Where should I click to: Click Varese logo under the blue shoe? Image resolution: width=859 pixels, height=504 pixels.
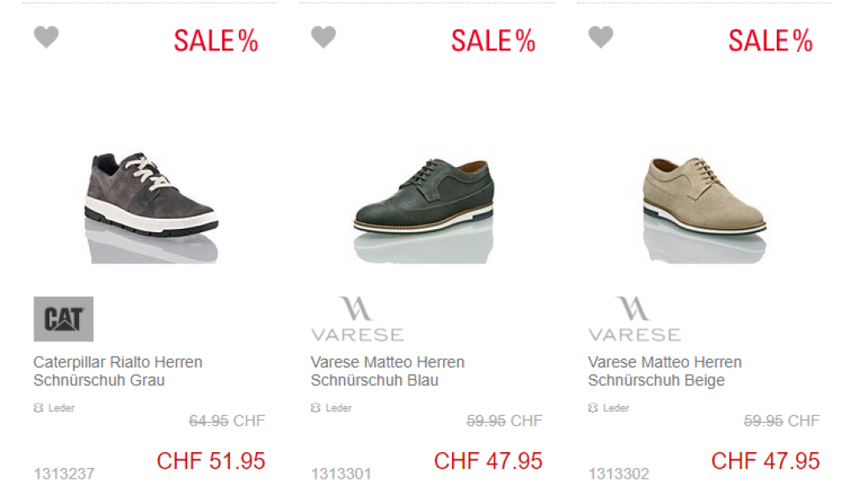tap(357, 319)
